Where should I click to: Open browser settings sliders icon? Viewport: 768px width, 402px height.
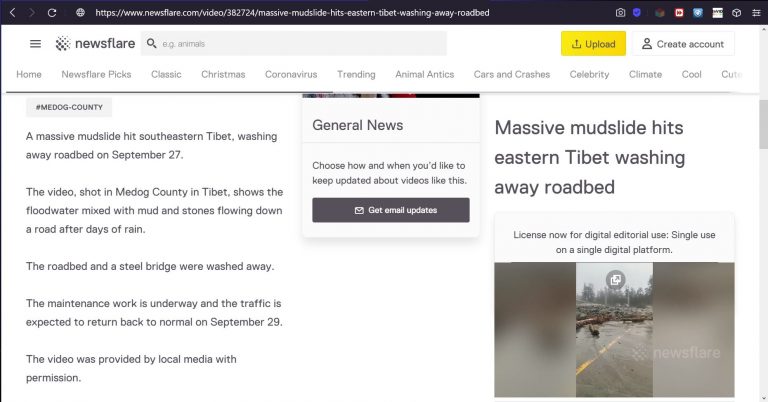[x=756, y=13]
